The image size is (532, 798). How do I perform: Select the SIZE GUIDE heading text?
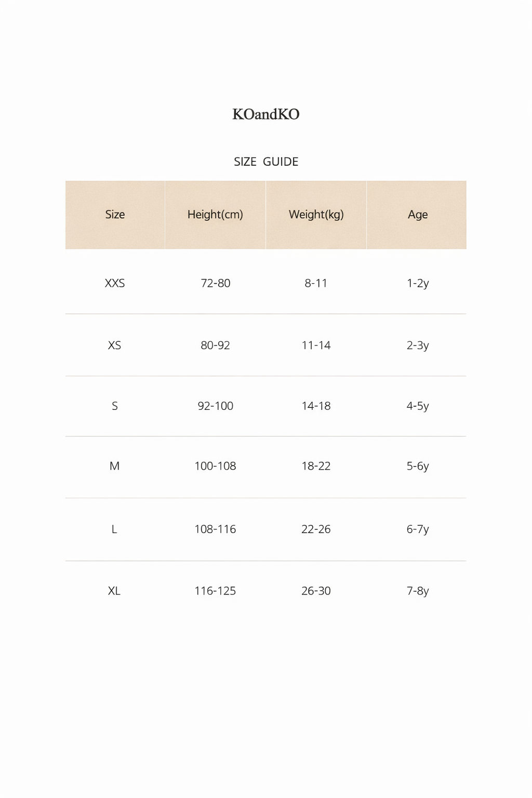point(266,162)
